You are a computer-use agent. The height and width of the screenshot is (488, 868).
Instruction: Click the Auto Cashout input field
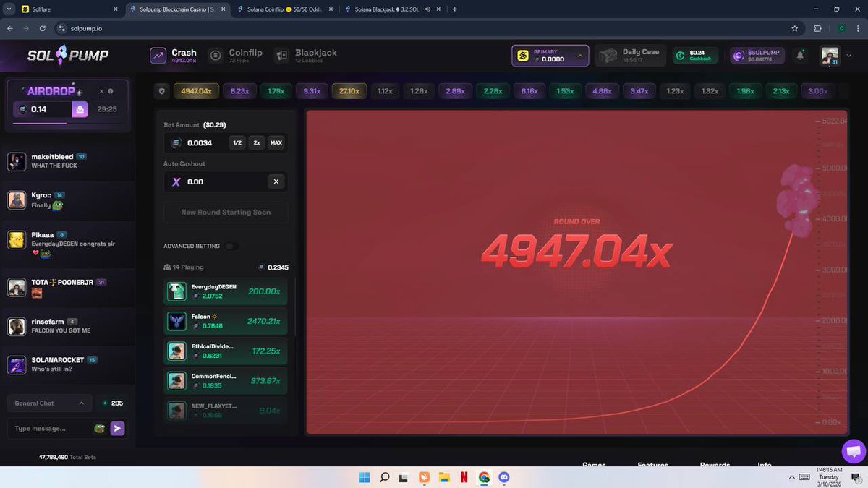[225, 181]
